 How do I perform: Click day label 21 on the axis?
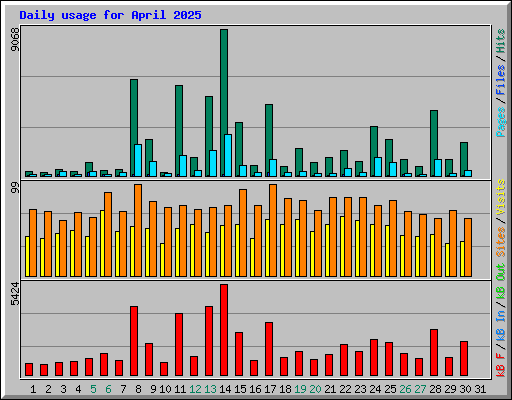click(x=330, y=389)
